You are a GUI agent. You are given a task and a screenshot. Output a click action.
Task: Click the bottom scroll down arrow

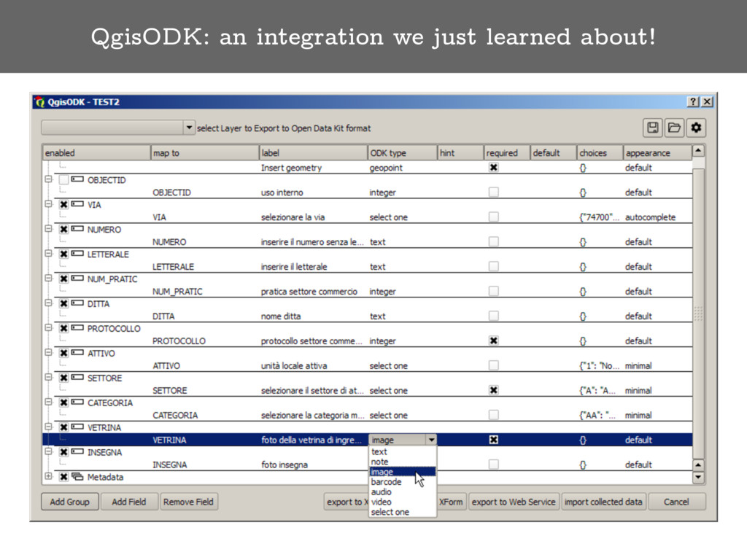[698, 477]
